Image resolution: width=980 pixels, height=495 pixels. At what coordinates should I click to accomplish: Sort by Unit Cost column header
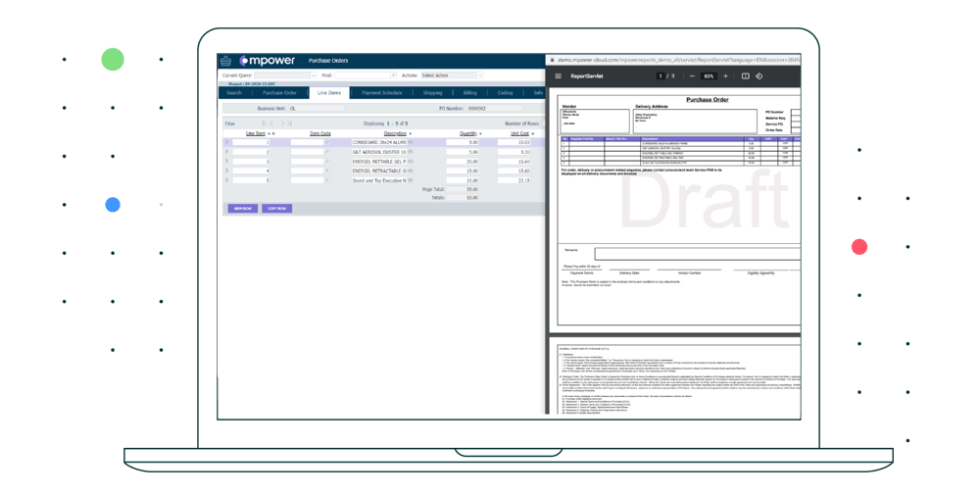point(520,133)
